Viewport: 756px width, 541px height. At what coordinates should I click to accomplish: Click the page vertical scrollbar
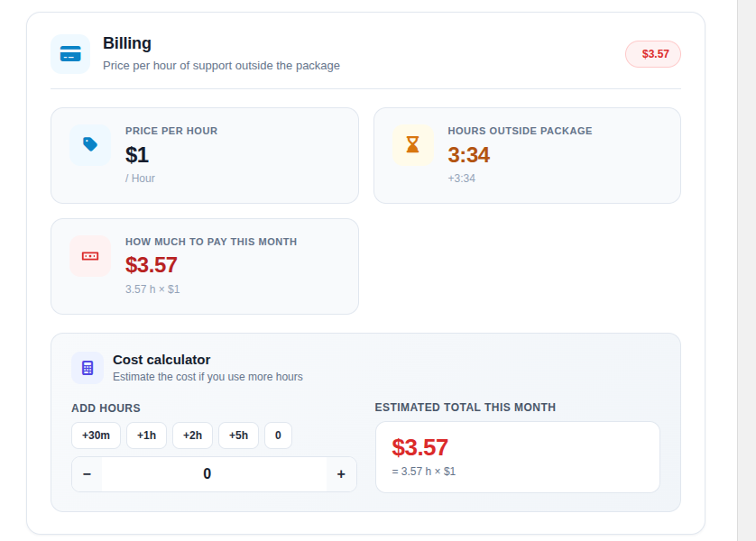coord(746,270)
